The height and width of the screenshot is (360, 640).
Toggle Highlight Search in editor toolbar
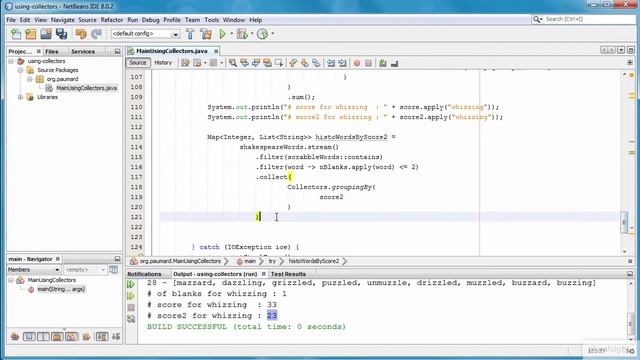click(x=267, y=63)
